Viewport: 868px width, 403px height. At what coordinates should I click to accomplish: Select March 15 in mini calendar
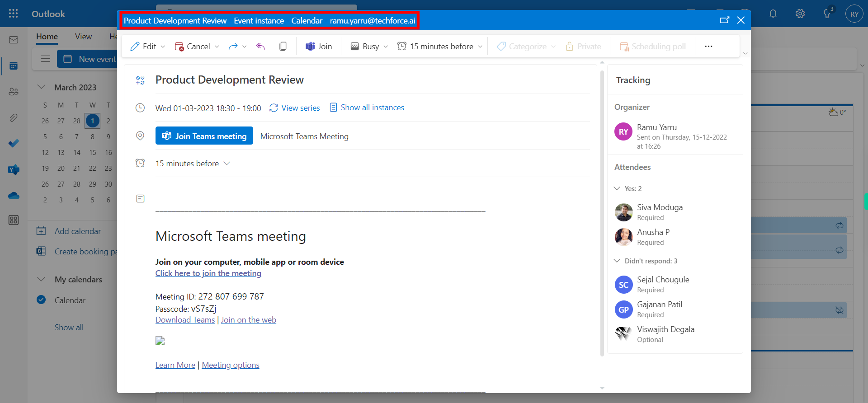tap(92, 152)
